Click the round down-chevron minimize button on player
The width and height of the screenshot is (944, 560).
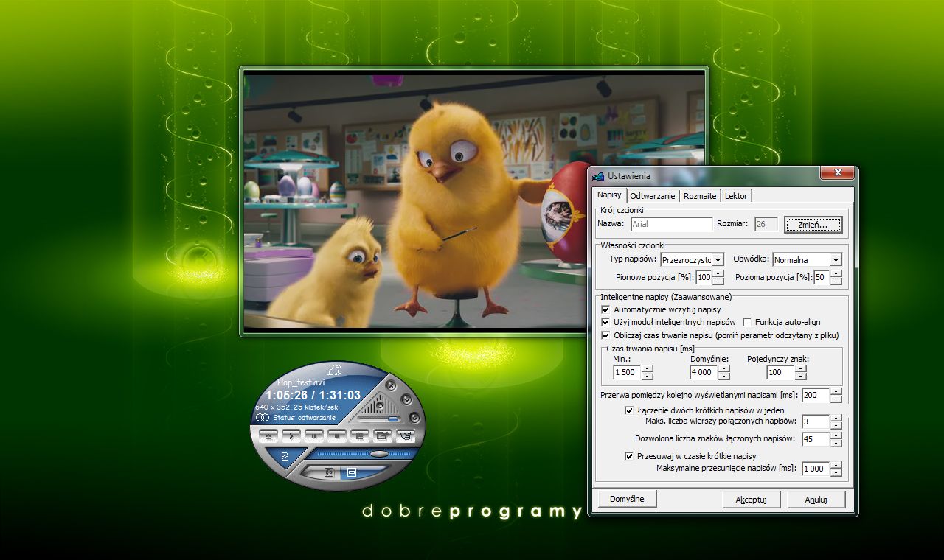tap(406, 399)
